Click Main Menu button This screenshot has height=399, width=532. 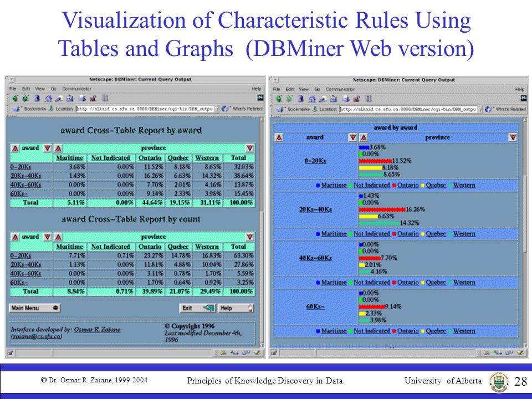click(34, 308)
